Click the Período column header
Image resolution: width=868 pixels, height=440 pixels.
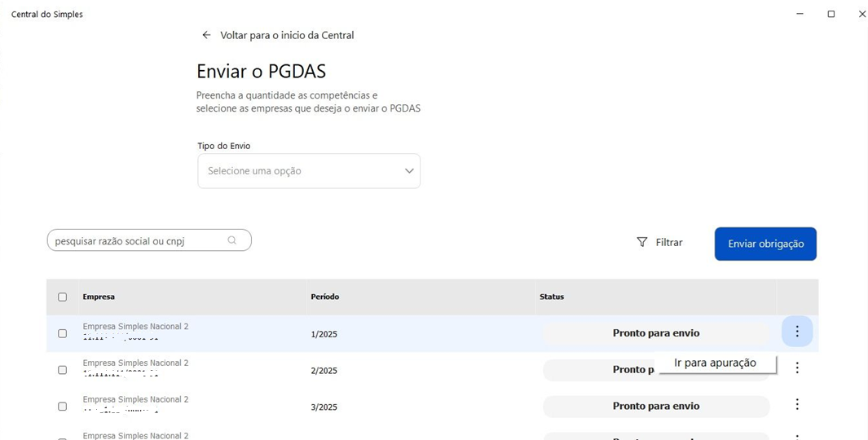click(325, 297)
